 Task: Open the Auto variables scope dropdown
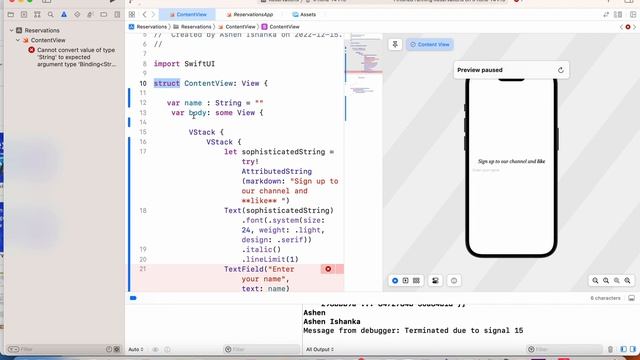136,349
